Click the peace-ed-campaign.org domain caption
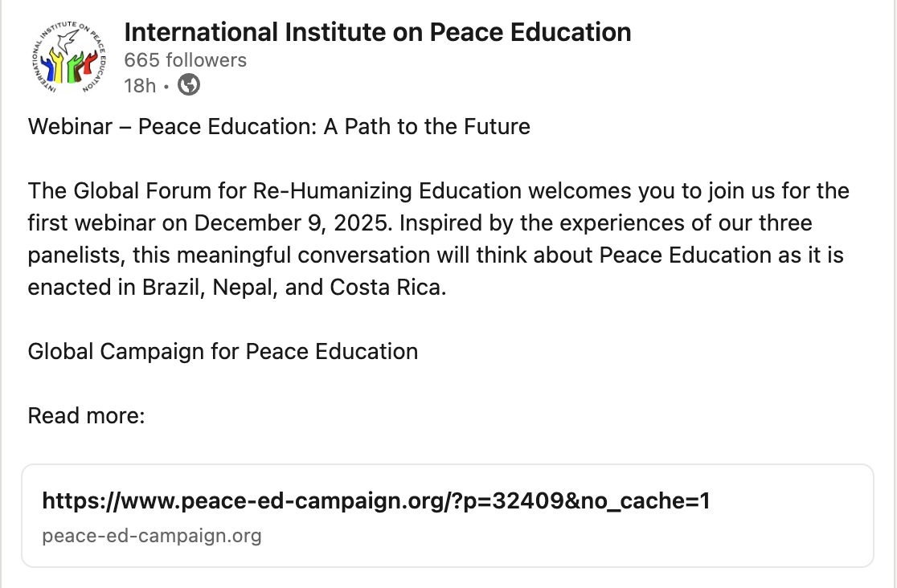897x588 pixels. [x=152, y=536]
